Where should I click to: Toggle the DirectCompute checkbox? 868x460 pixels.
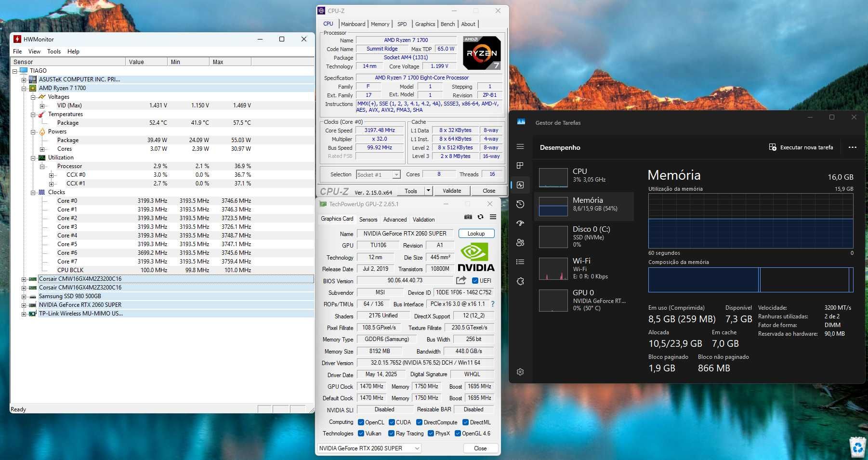click(419, 422)
